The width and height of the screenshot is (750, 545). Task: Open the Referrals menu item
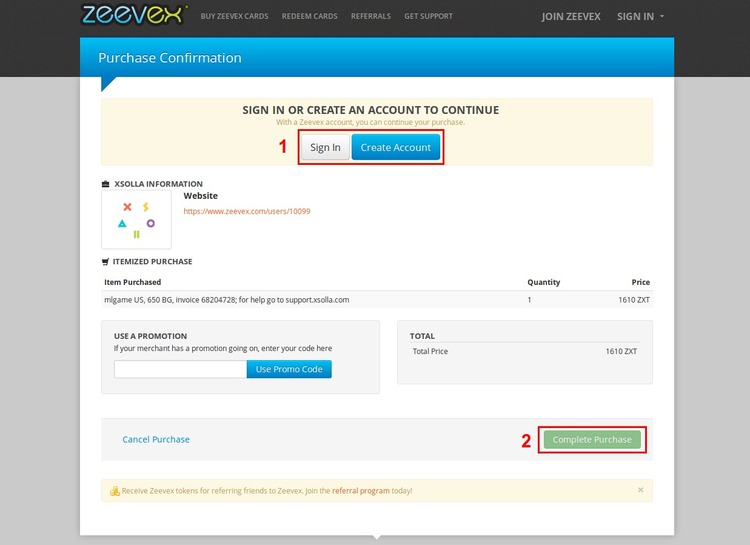tap(371, 16)
